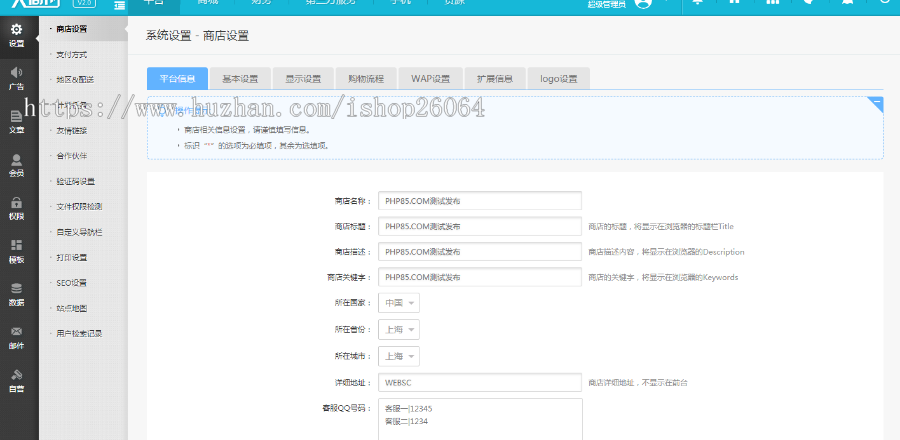Switch to the 购物流程 tab

[x=366, y=79]
